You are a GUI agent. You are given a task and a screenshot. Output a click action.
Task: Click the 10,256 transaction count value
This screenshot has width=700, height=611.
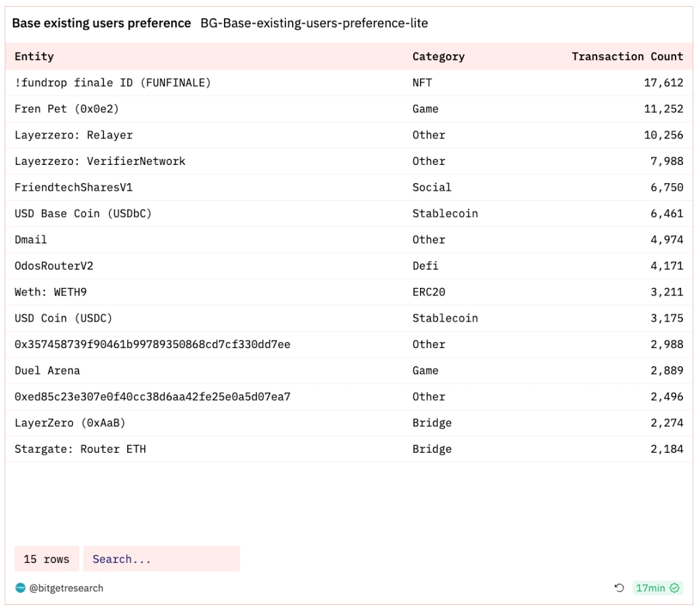click(663, 135)
